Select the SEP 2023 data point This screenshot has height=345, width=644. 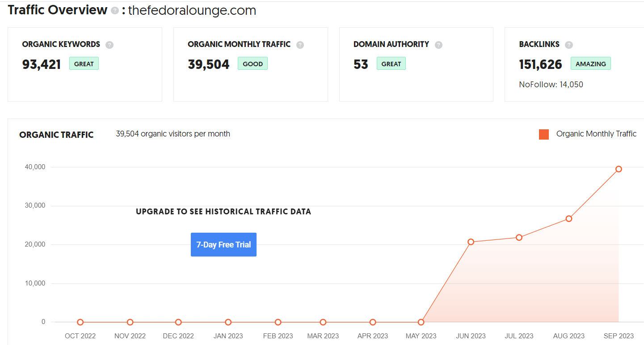coord(619,169)
